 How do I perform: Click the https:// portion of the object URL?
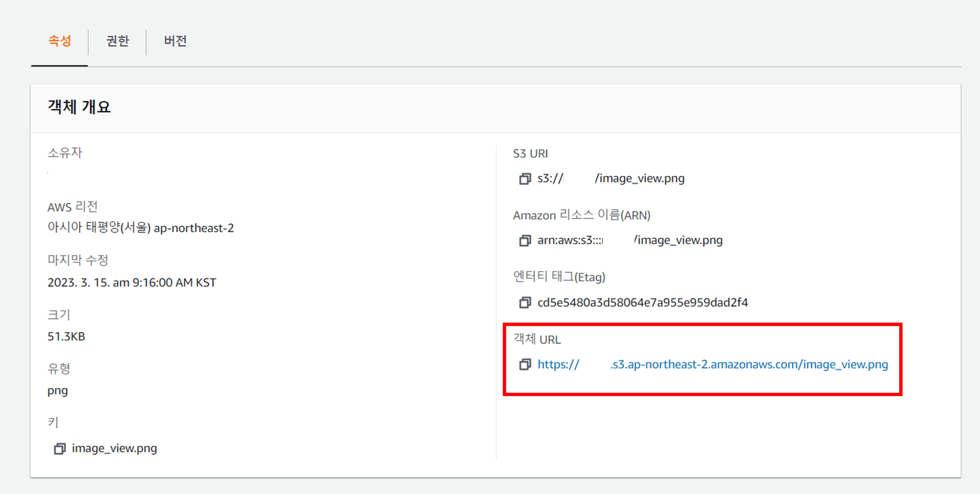tap(558, 365)
